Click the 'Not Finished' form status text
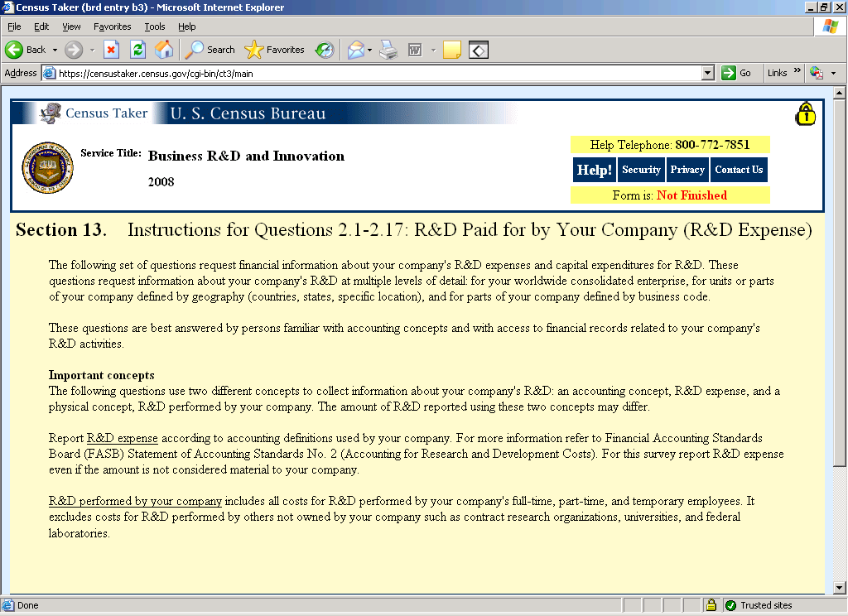The height and width of the screenshot is (616, 848). point(691,195)
